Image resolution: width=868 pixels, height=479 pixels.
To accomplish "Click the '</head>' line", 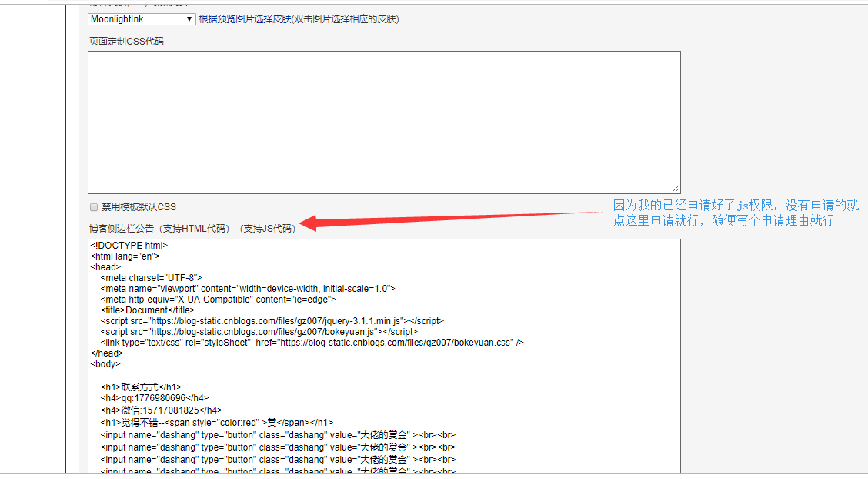I will point(107,353).
